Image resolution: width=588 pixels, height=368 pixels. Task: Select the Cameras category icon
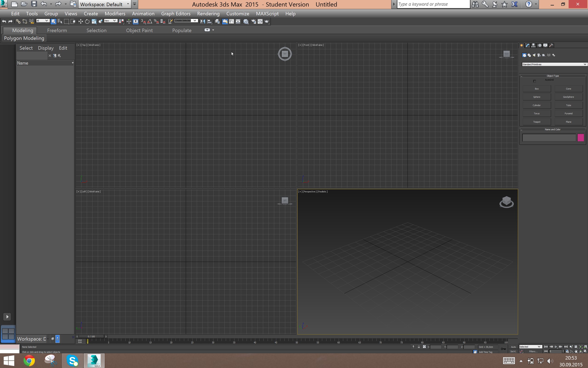click(x=539, y=55)
